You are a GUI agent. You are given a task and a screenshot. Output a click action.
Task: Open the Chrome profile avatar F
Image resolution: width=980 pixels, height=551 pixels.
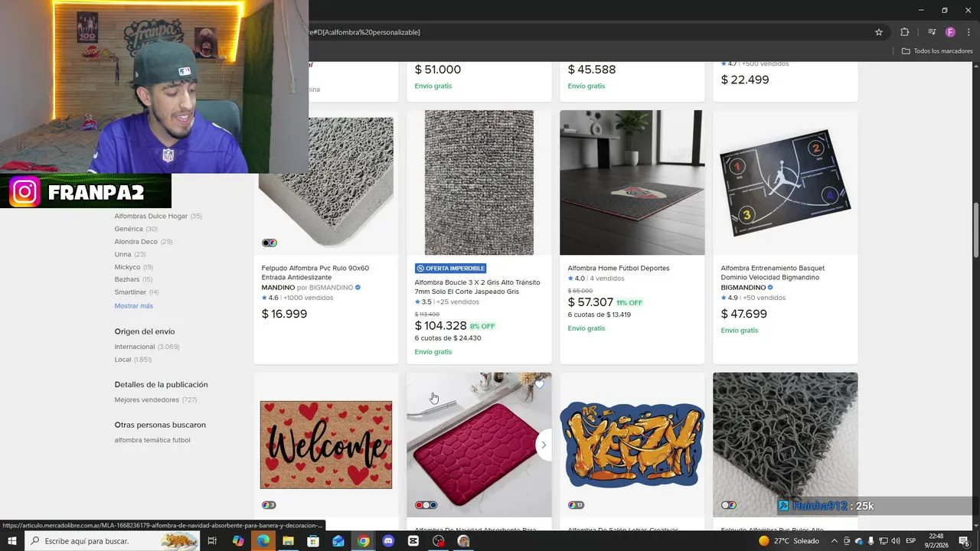(x=950, y=32)
